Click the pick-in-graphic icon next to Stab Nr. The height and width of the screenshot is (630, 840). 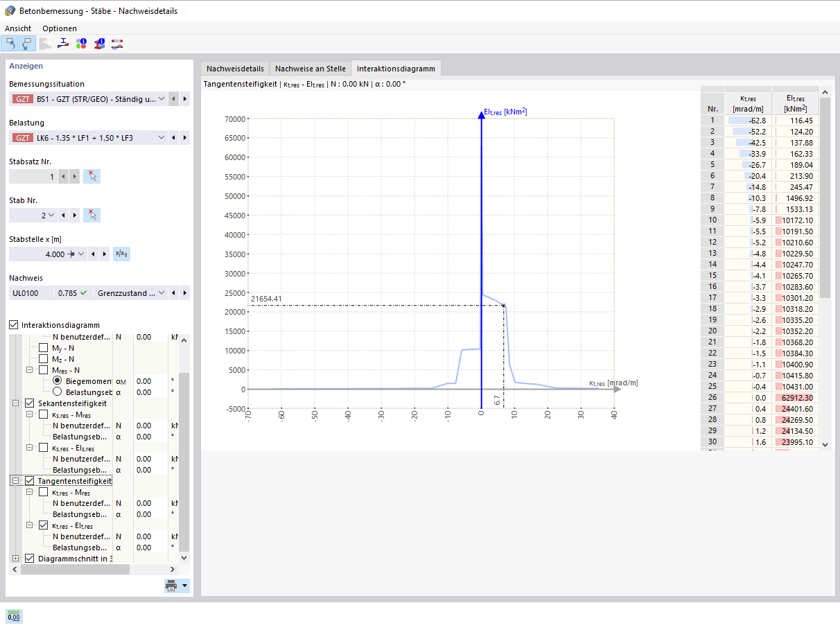coord(91,216)
